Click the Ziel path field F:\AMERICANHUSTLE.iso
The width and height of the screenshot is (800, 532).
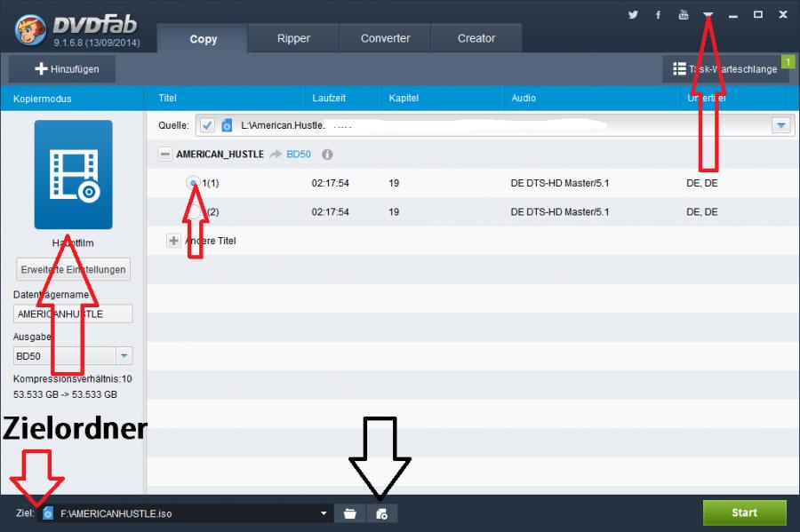pyautogui.click(x=184, y=513)
